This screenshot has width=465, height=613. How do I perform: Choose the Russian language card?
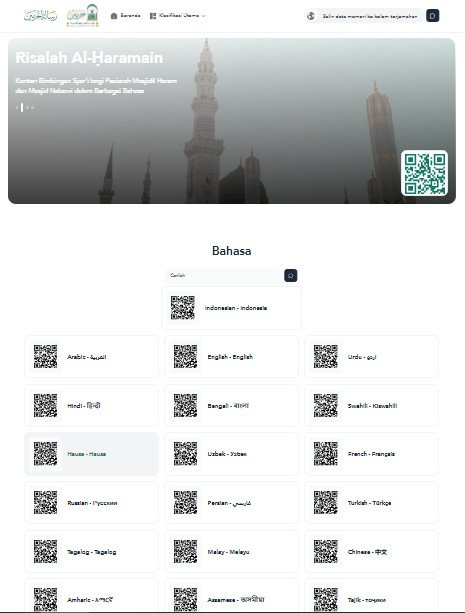click(92, 503)
